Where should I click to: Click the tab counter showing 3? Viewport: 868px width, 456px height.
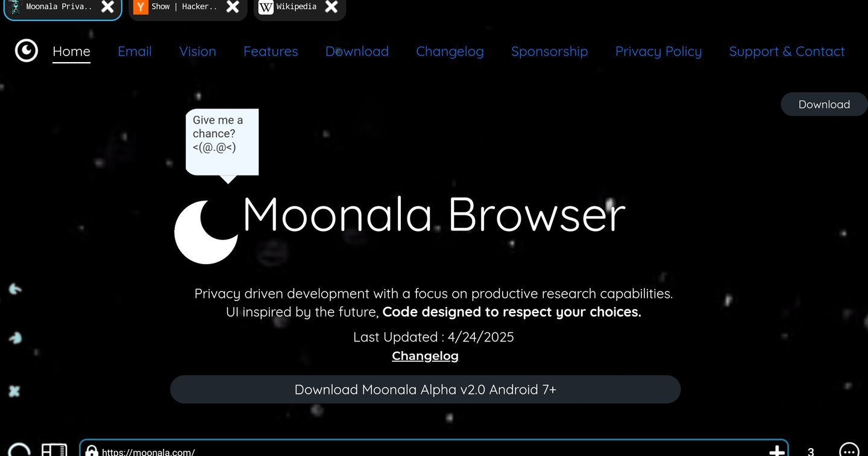click(811, 451)
